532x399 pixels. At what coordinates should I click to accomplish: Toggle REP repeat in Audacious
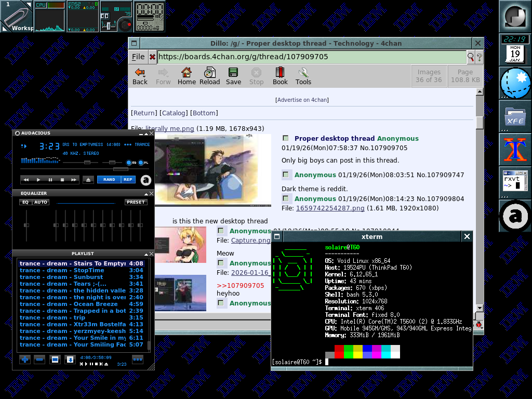(128, 179)
